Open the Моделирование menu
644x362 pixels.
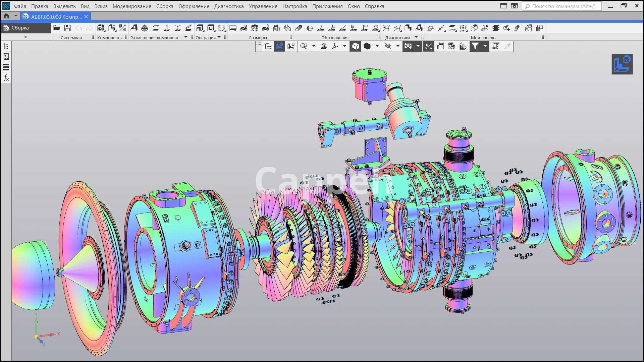[x=131, y=6]
